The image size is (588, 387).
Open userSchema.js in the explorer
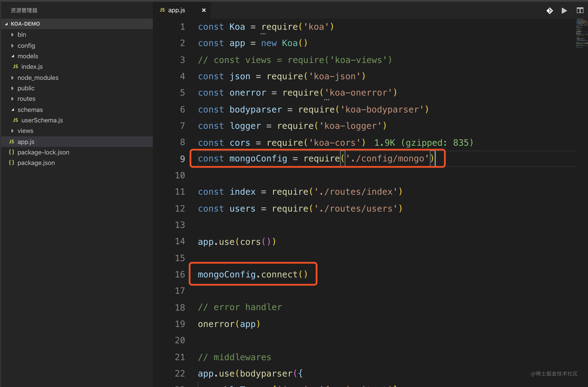point(42,120)
